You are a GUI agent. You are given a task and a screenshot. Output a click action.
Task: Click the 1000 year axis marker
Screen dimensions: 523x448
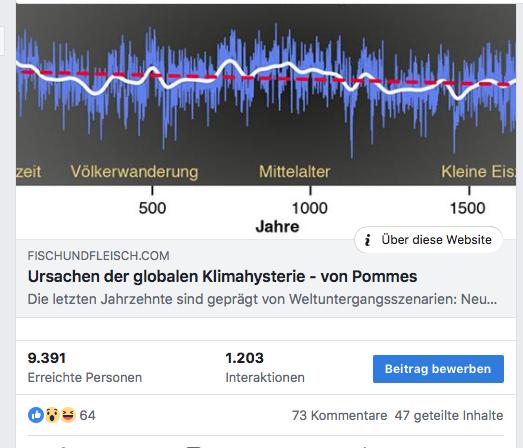pos(310,208)
